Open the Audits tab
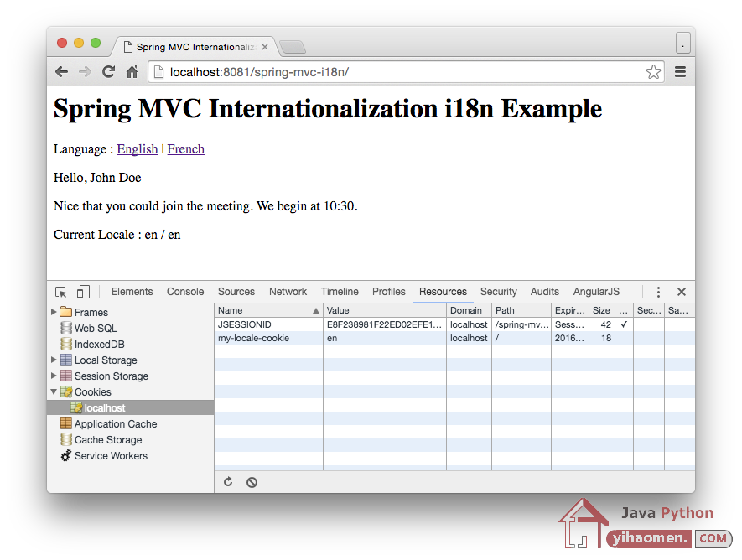 coord(545,292)
